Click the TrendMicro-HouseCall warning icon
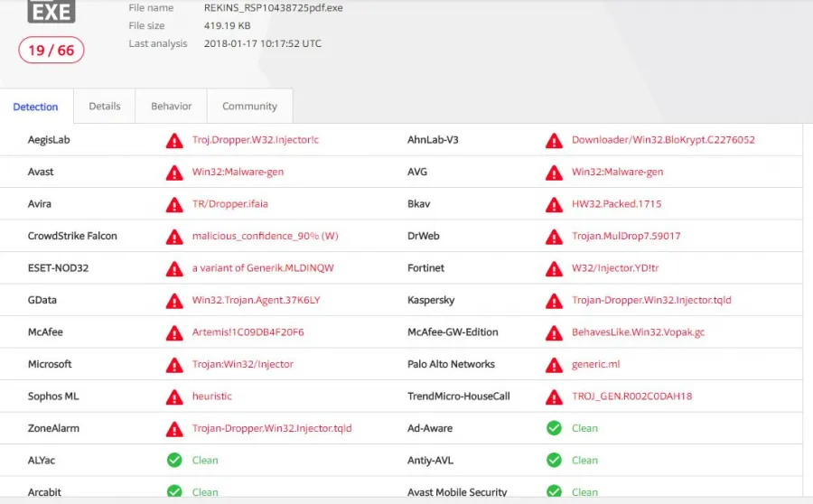Screen dimensions: 813x504 554,397
